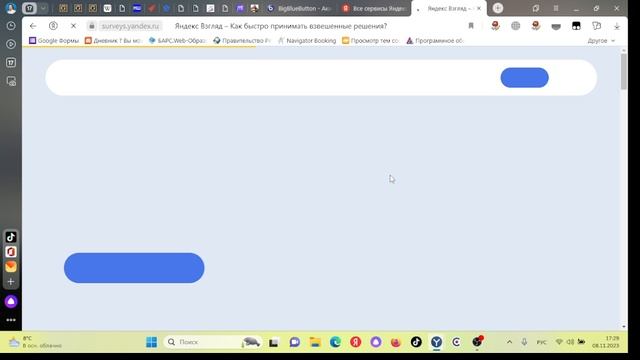Open TikTok from the browser sidebar
The height and width of the screenshot is (360, 640).
click(x=11, y=237)
